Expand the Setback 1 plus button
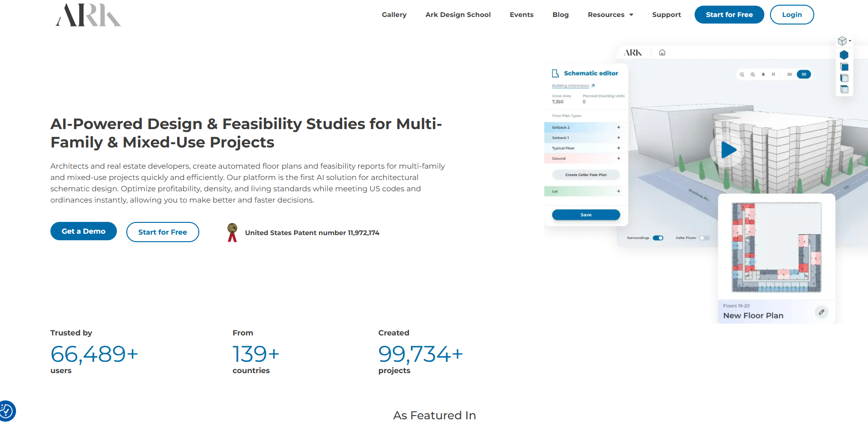This screenshot has width=868, height=424. click(619, 138)
